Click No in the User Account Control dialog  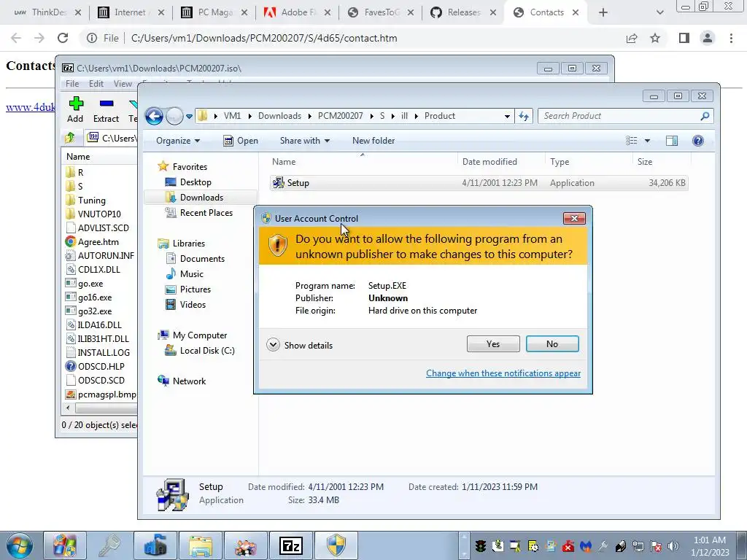coord(552,344)
